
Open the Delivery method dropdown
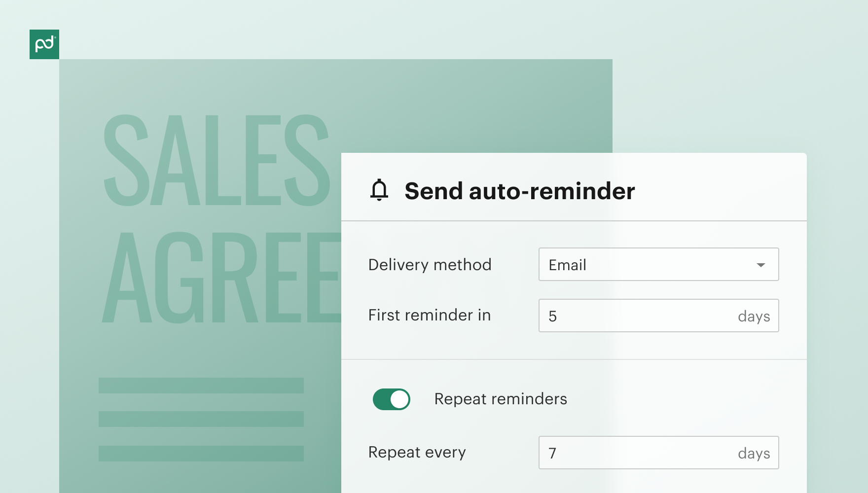click(658, 264)
